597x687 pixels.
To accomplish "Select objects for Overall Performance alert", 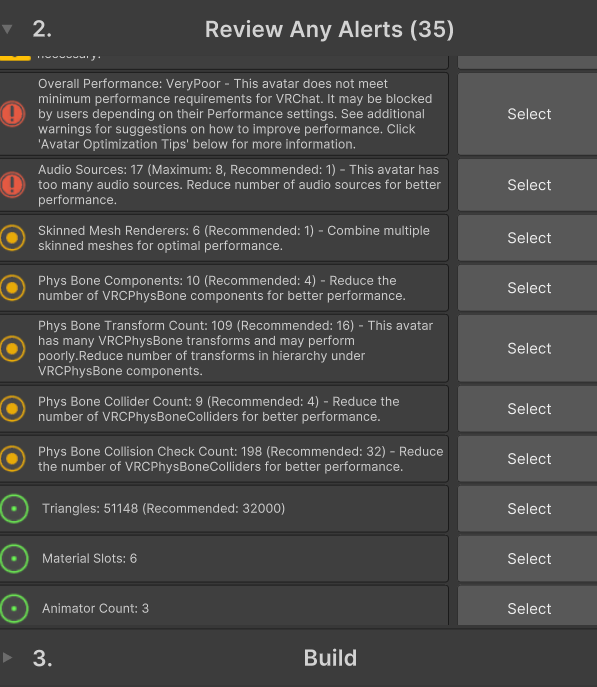I will 529,114.
